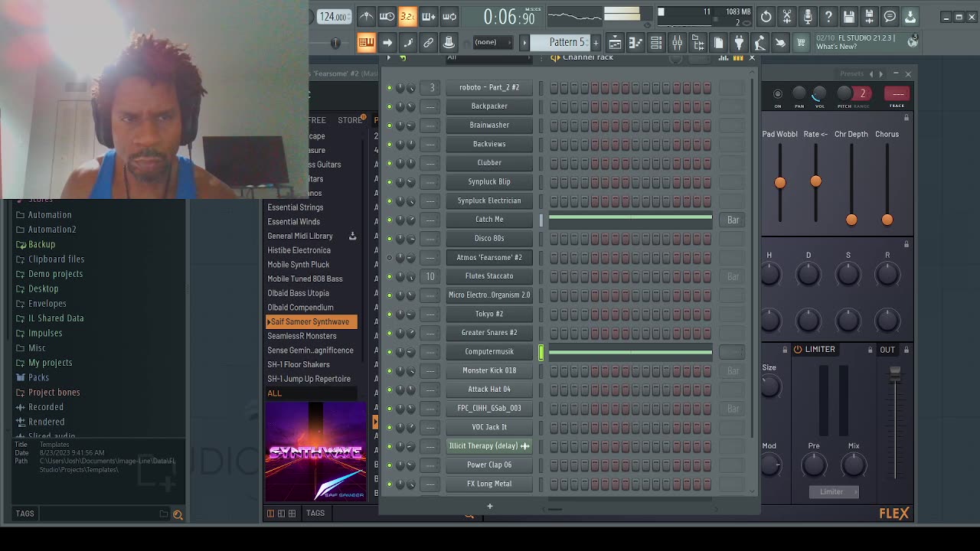This screenshot has height=551, width=980.
Task: Click the search magnifier icon in browser Tags bar
Action: click(x=178, y=515)
